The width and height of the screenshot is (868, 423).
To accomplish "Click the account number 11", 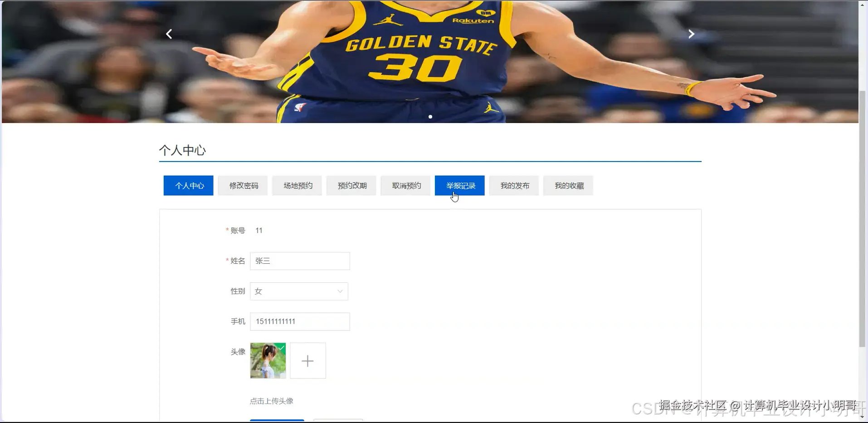I will [259, 231].
